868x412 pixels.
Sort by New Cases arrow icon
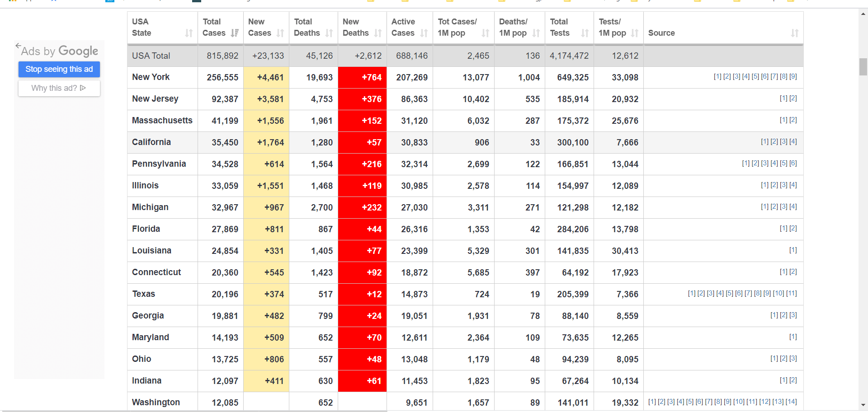point(280,33)
